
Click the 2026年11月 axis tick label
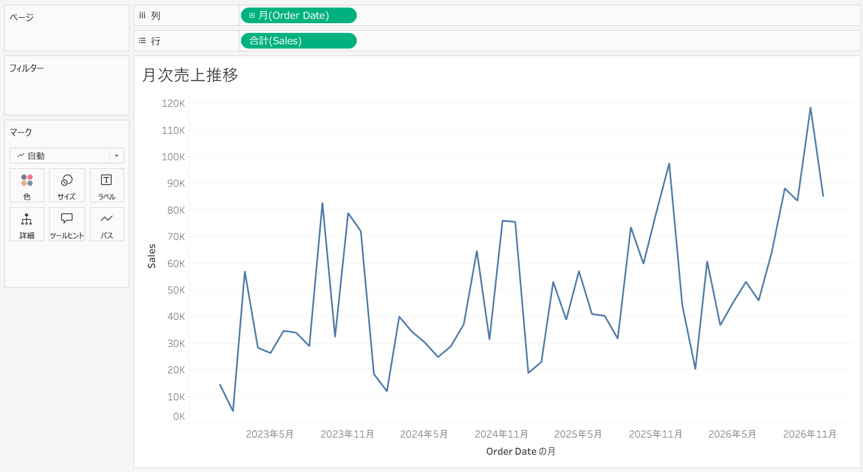[x=810, y=434]
